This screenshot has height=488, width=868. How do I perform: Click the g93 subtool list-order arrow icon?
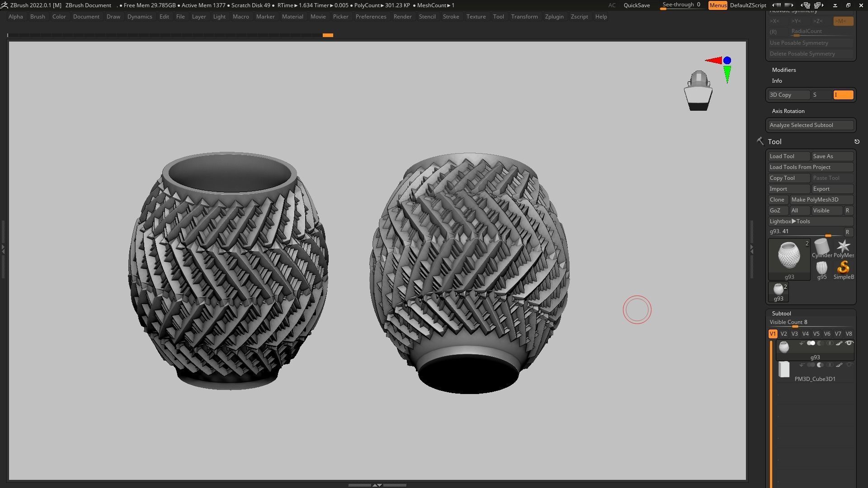[802, 343]
